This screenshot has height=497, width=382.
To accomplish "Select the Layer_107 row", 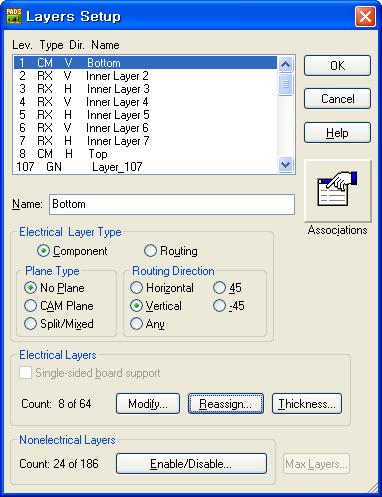I will tap(145, 166).
